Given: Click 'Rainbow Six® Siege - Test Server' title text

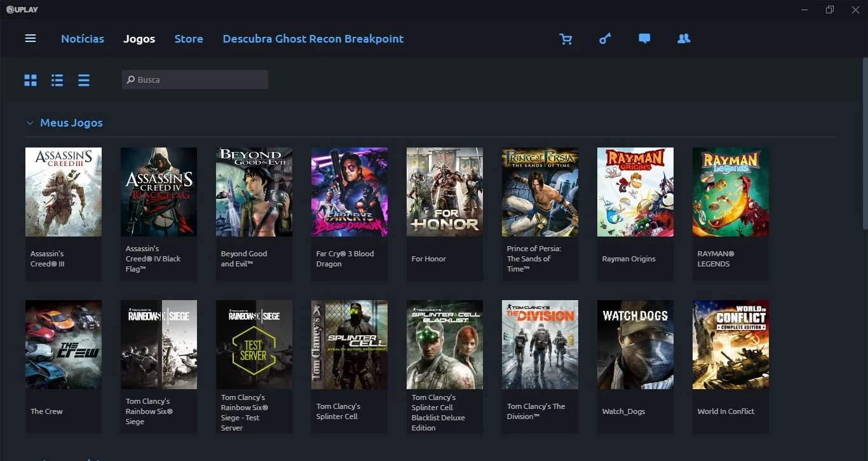Looking at the screenshot, I should coord(245,413).
